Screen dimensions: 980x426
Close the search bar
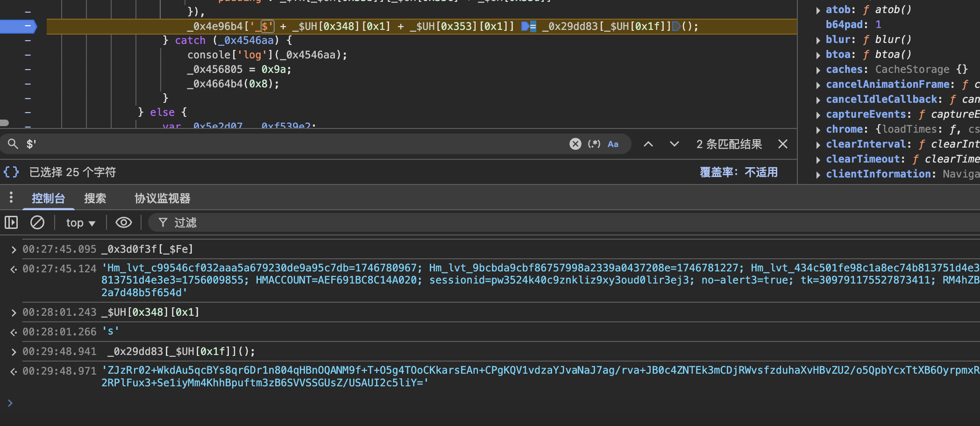[783, 144]
